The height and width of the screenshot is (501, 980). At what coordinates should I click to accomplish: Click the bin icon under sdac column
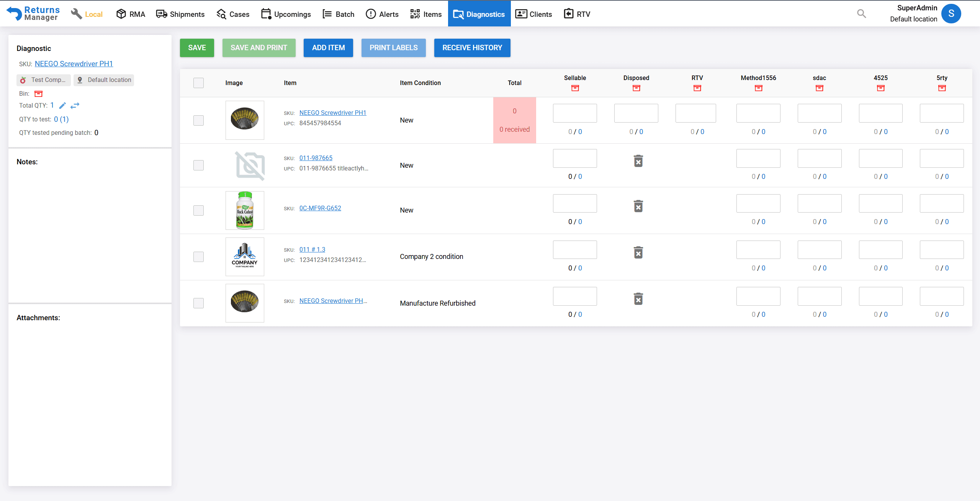point(819,88)
